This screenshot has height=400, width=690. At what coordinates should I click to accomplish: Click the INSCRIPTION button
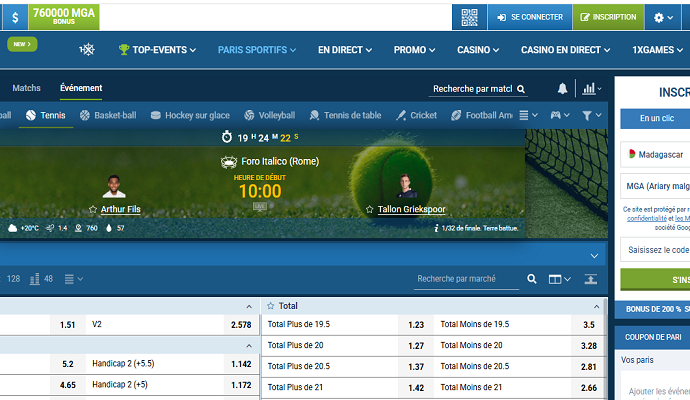click(x=609, y=17)
